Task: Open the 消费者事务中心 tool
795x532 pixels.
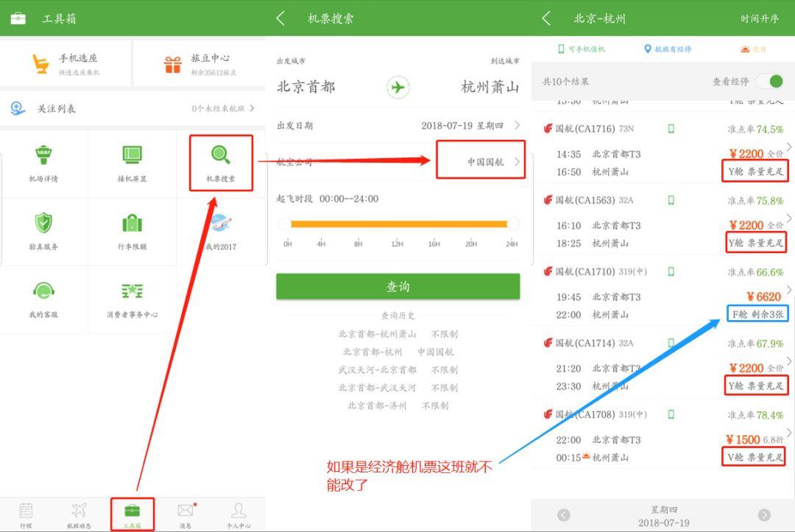Action: pyautogui.click(x=132, y=299)
